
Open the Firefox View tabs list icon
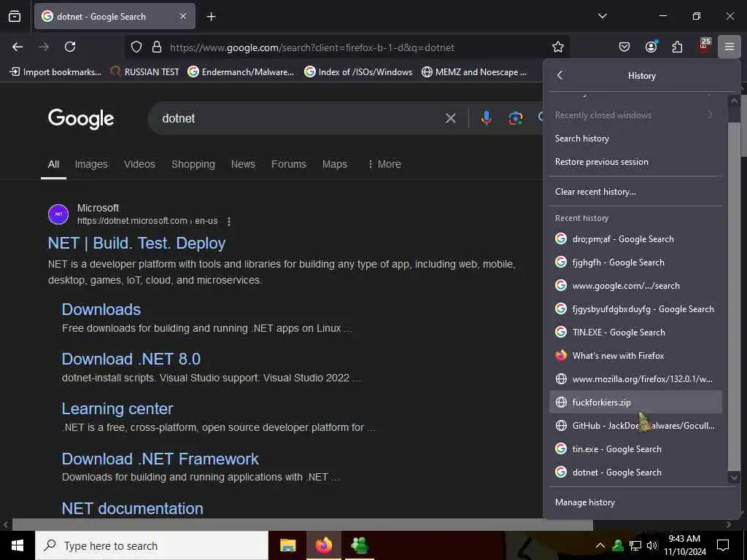pos(15,17)
